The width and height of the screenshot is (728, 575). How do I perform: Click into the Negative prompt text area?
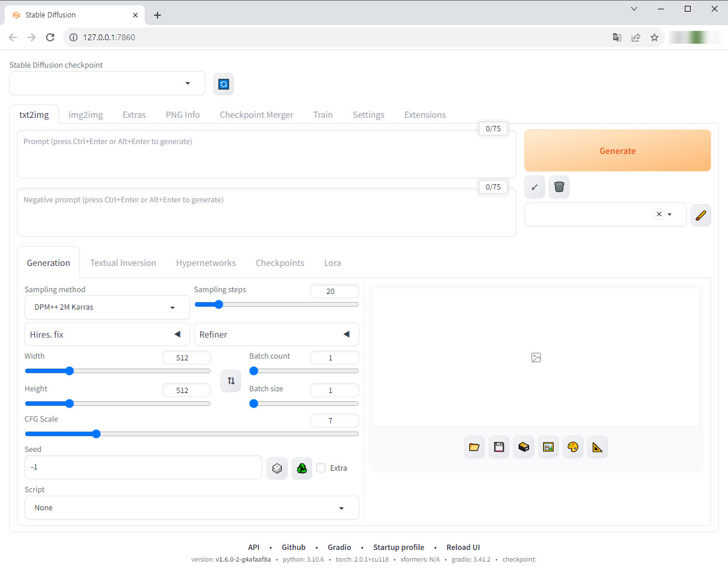(267, 212)
